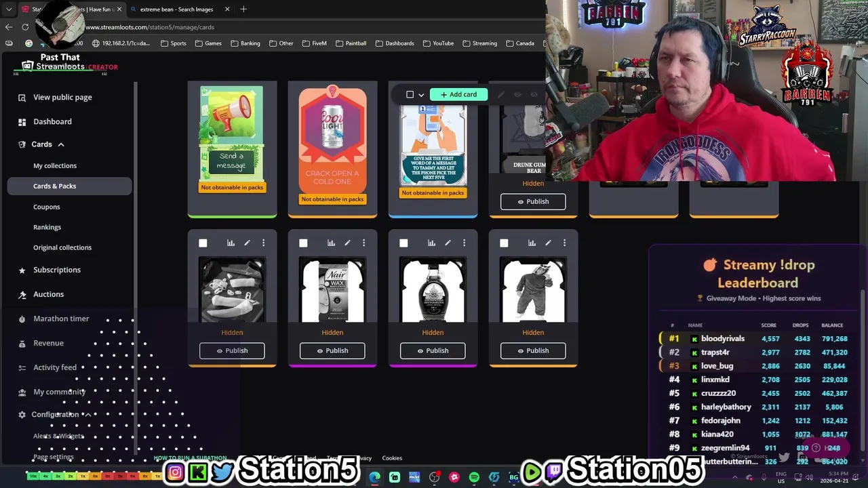Image resolution: width=868 pixels, height=488 pixels.
Task: Open Original collections page
Action: (x=62, y=247)
